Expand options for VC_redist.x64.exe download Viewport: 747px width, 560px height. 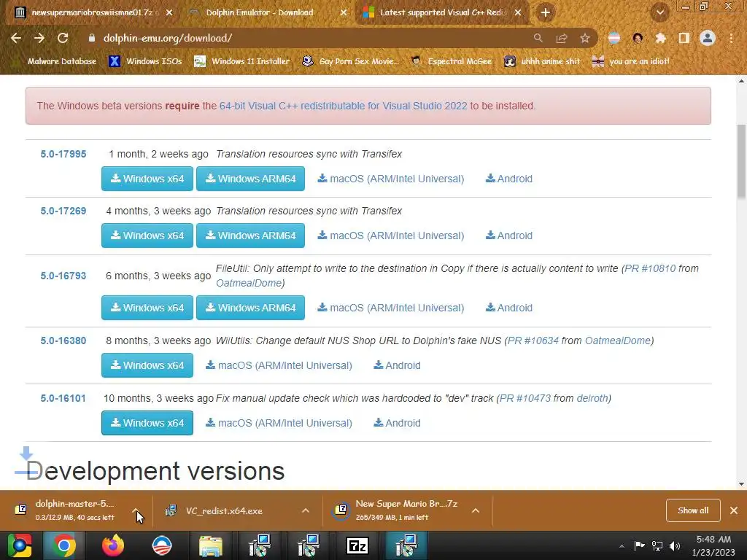pyautogui.click(x=306, y=511)
